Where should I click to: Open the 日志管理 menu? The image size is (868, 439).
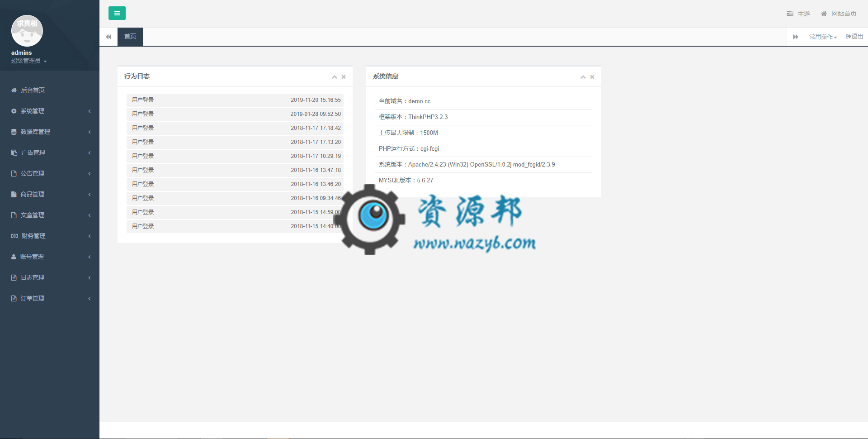50,277
